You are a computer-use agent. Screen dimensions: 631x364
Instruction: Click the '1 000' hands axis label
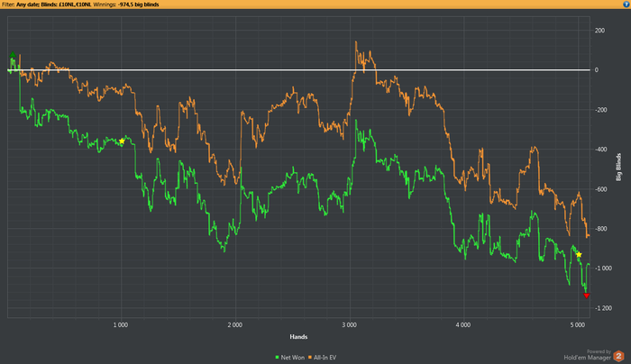click(120, 325)
